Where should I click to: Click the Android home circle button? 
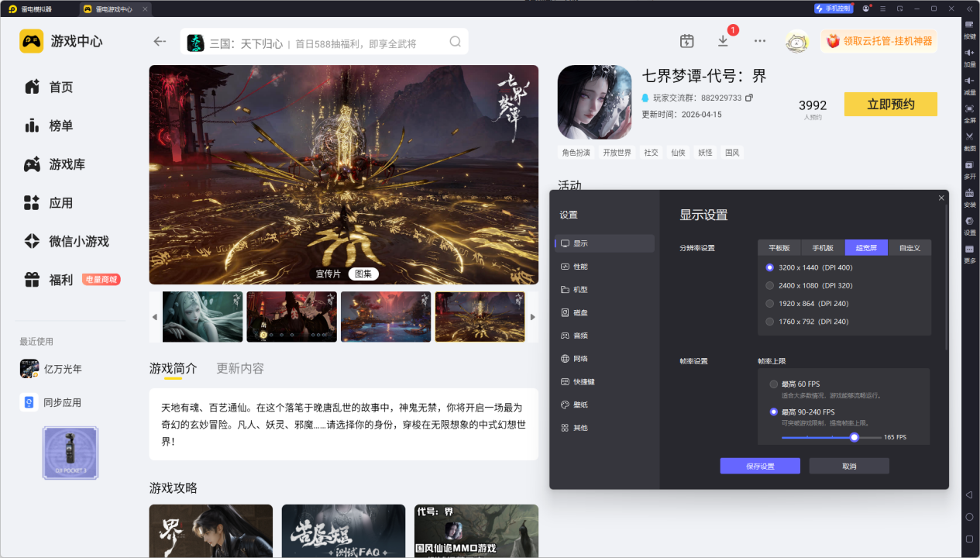[969, 517]
